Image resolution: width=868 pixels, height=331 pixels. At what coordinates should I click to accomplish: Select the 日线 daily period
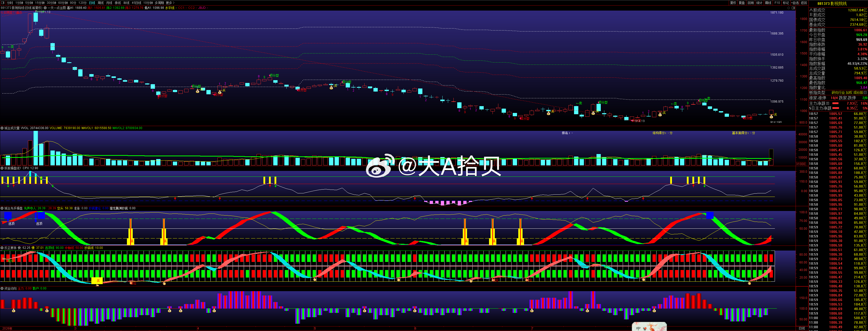click(92, 3)
